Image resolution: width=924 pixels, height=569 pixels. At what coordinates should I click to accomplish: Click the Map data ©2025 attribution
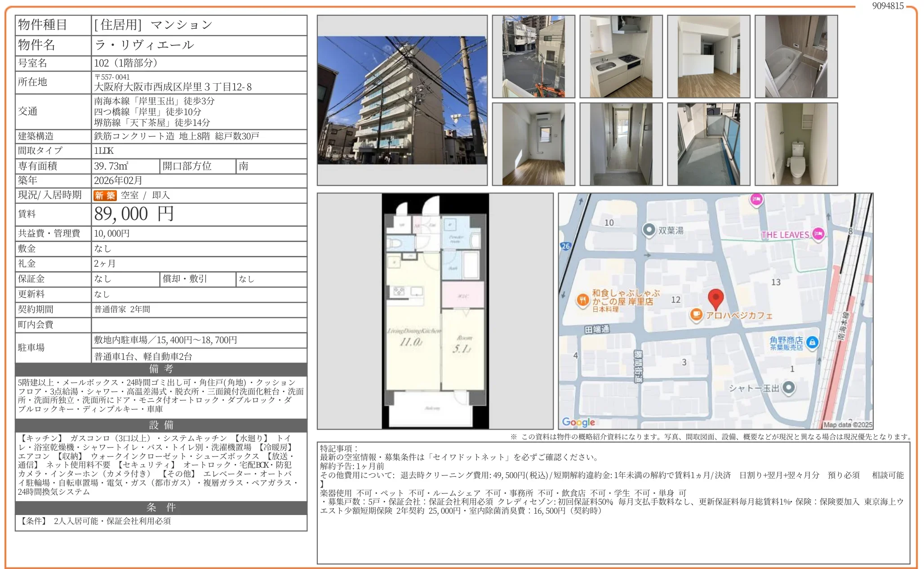click(848, 425)
